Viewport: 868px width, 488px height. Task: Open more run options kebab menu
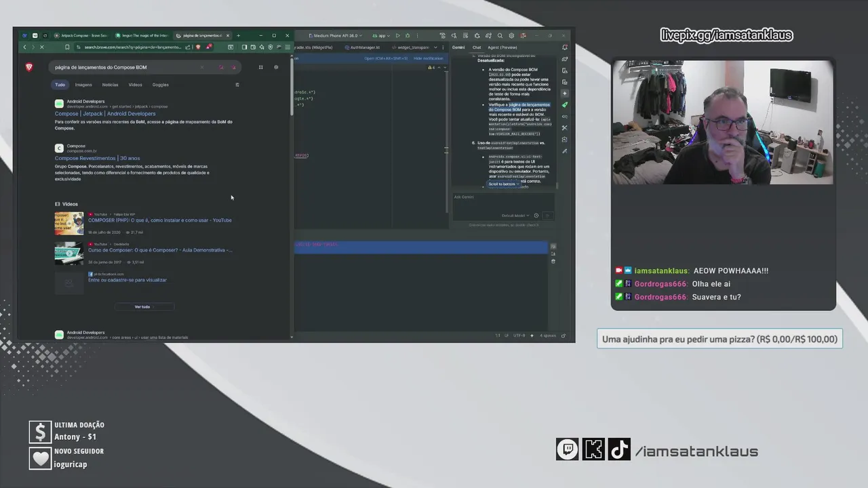(x=417, y=35)
